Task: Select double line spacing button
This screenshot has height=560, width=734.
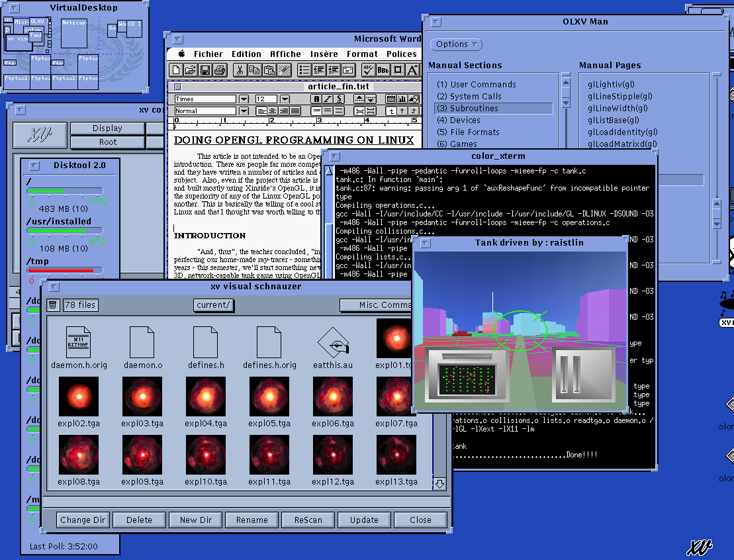Action: pos(339,111)
